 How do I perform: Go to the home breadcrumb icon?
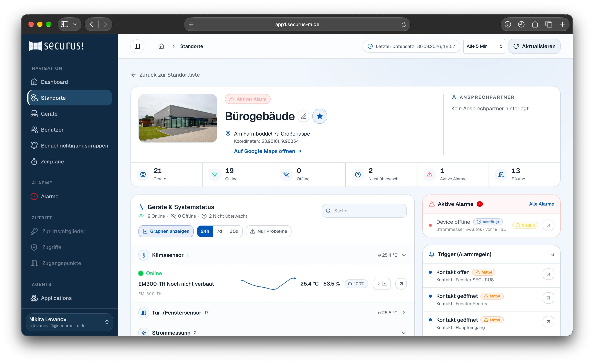point(161,46)
